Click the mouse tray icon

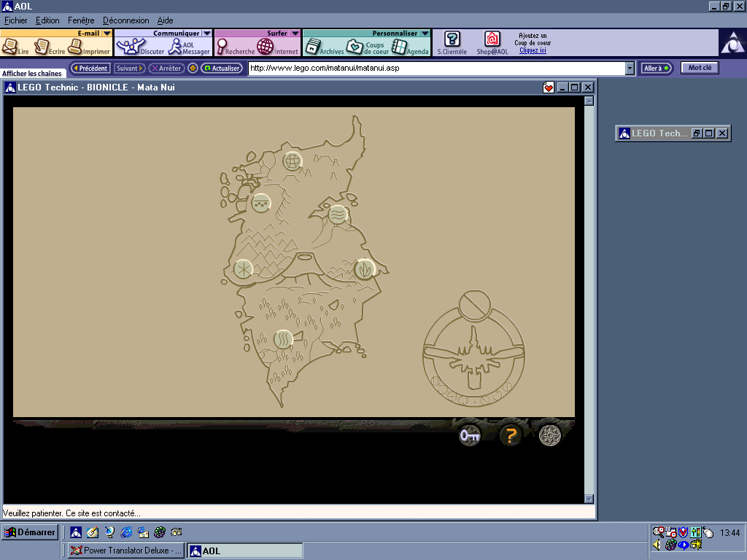click(x=708, y=532)
